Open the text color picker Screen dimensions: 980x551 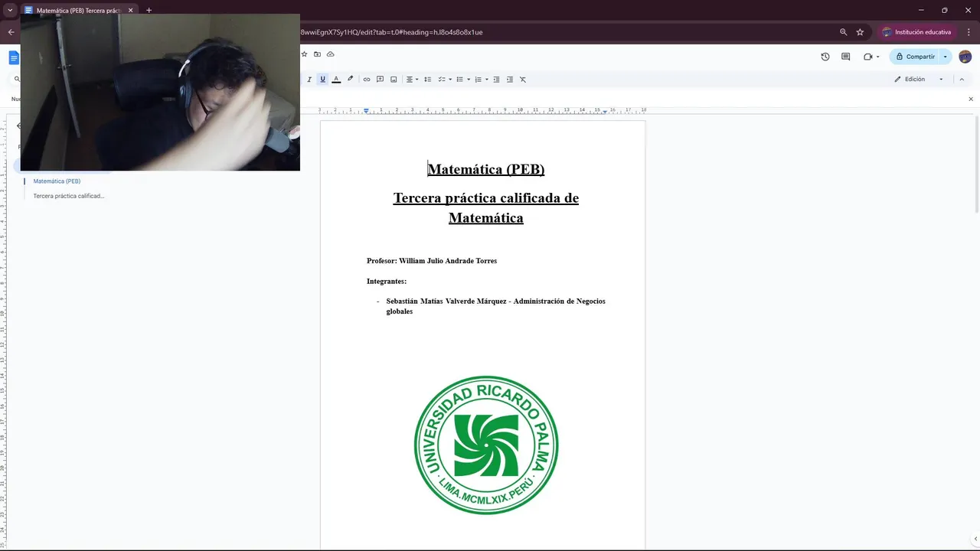(336, 80)
